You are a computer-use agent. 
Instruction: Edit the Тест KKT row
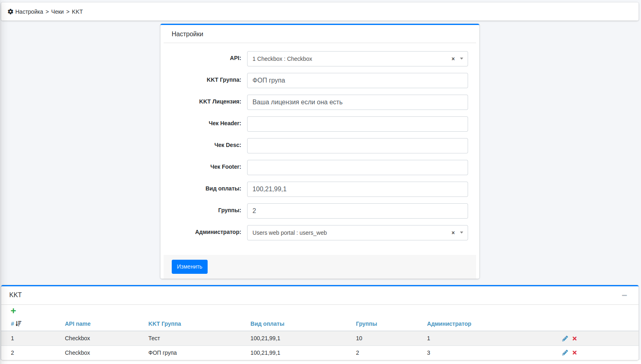click(565, 339)
